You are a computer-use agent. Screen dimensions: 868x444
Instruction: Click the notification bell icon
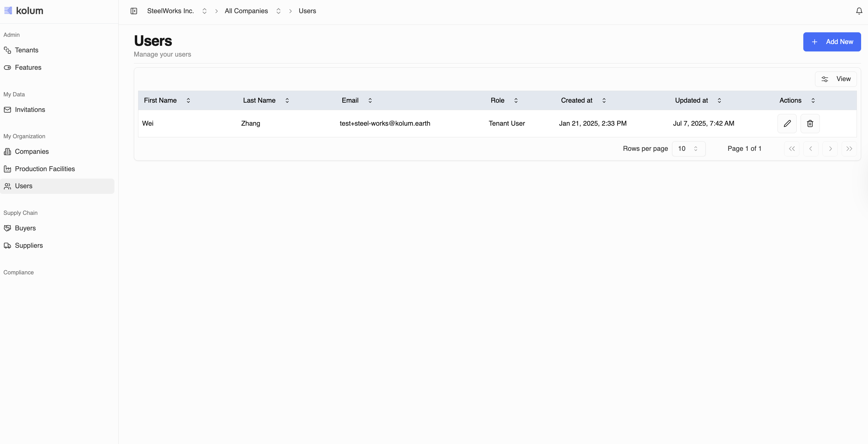[x=859, y=11]
